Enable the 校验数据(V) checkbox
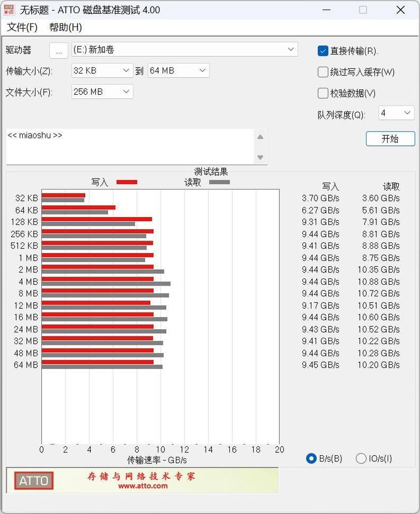 [x=323, y=93]
